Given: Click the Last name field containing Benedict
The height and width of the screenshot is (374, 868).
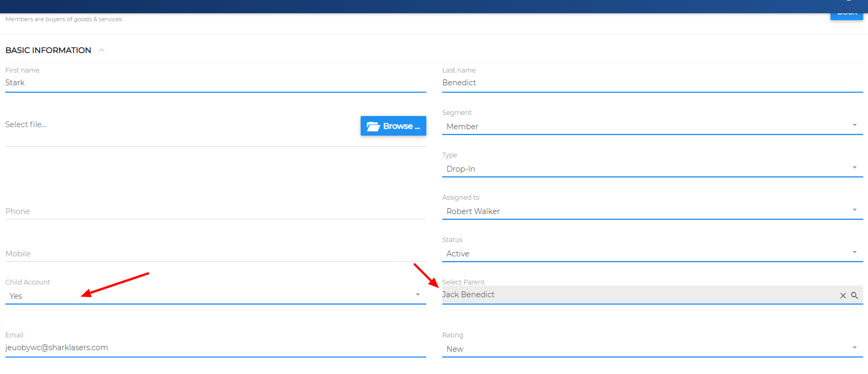Looking at the screenshot, I should pyautogui.click(x=652, y=83).
